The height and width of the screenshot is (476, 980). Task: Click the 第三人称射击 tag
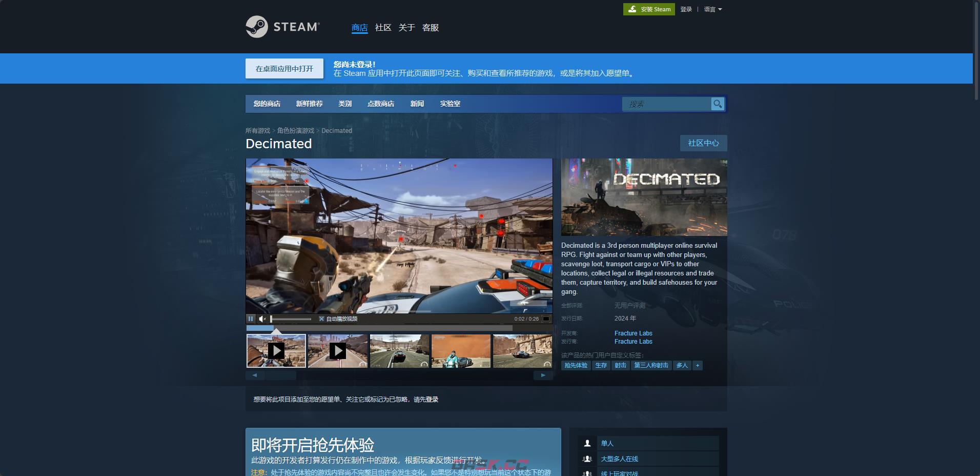tap(651, 366)
